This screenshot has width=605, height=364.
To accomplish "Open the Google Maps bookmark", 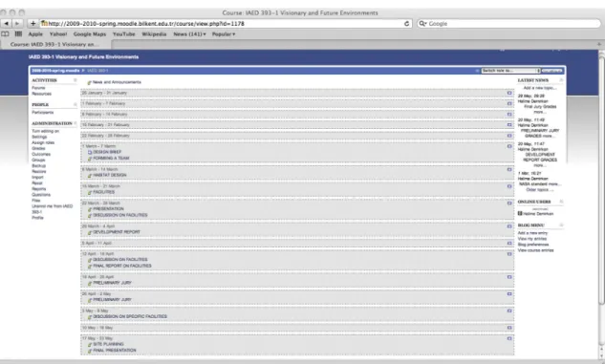I will pyautogui.click(x=90, y=34).
